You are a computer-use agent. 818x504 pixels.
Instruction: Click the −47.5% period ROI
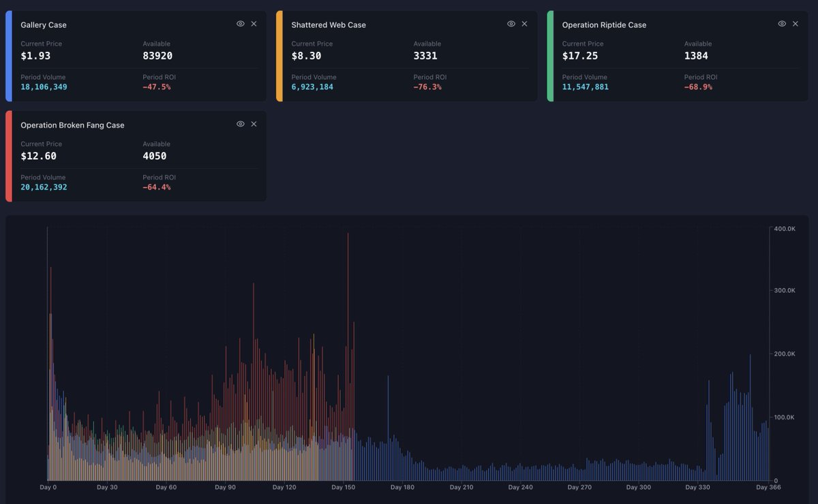pos(157,87)
